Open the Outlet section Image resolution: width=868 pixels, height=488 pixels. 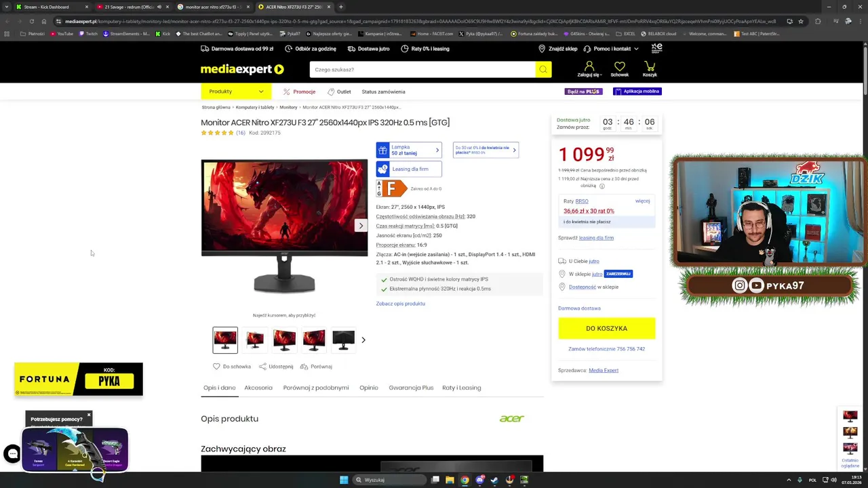[339, 91]
